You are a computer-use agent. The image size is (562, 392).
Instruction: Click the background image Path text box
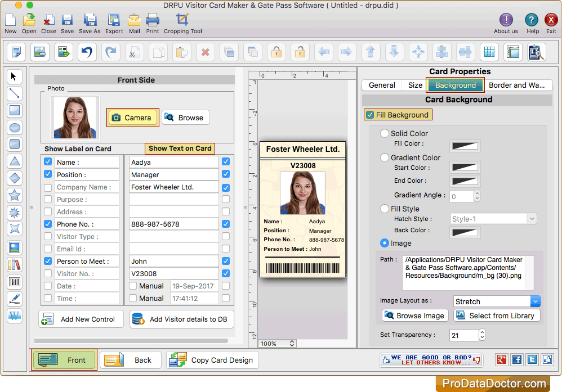click(468, 273)
